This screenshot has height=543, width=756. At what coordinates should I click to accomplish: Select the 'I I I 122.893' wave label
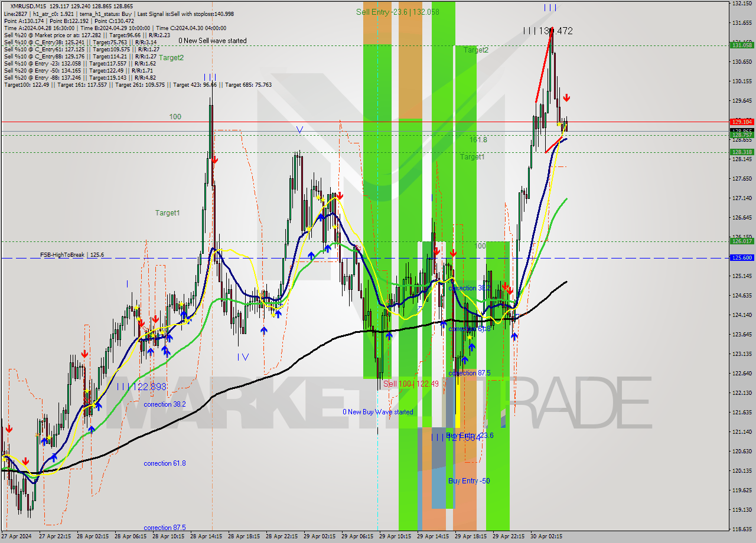pos(141,387)
